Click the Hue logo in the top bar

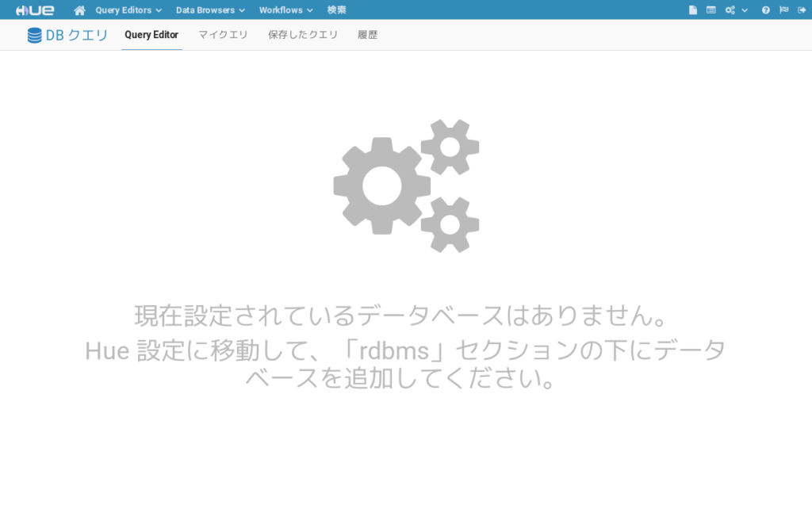pos(35,10)
